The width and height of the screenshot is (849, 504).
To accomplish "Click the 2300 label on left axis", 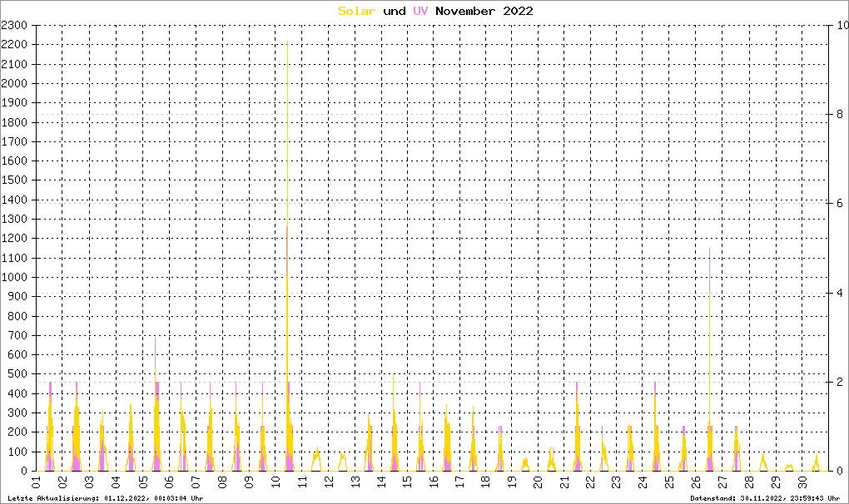I will pyautogui.click(x=15, y=26).
